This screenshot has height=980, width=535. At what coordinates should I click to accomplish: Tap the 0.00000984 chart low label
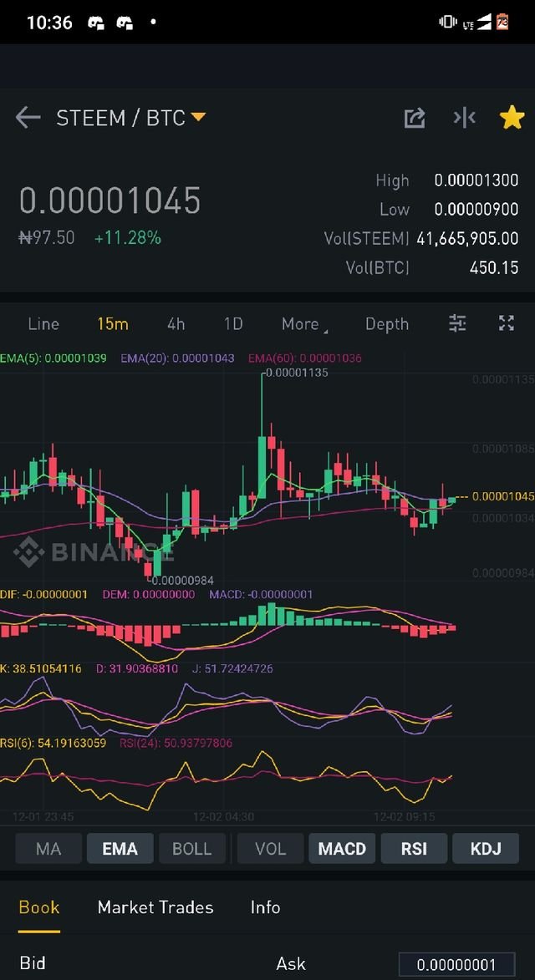182,581
